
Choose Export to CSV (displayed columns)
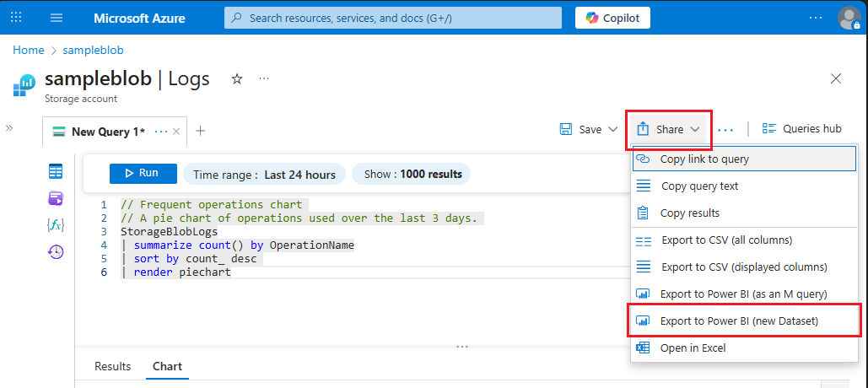[x=745, y=267]
